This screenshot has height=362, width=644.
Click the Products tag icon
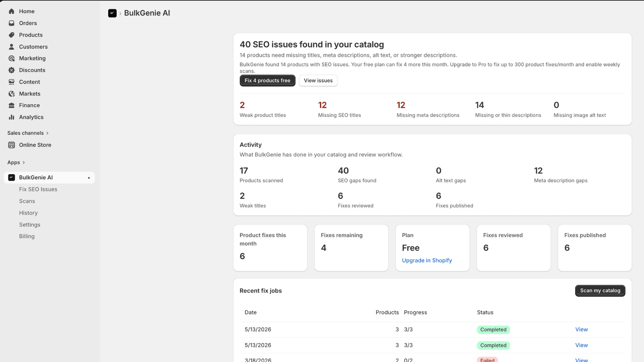[x=12, y=35]
